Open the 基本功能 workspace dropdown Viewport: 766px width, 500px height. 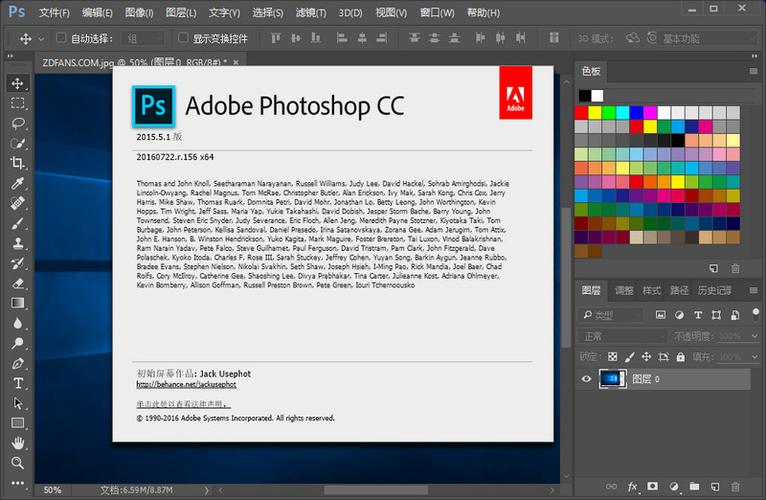[708, 39]
